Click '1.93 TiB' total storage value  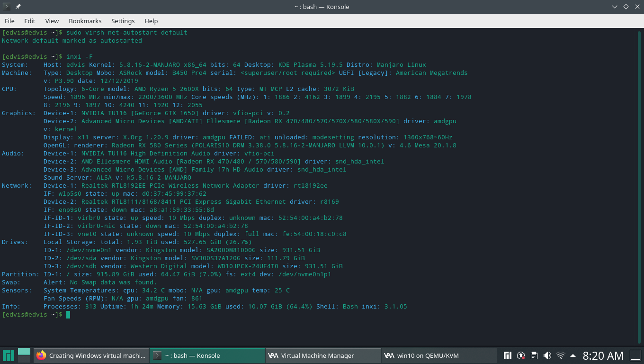[142, 242]
